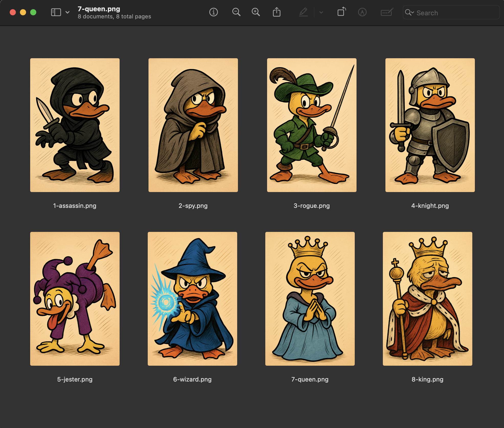Viewport: 504px width, 428px height.
Task: Open the 6-wizard.png thumbnail
Action: (192, 299)
